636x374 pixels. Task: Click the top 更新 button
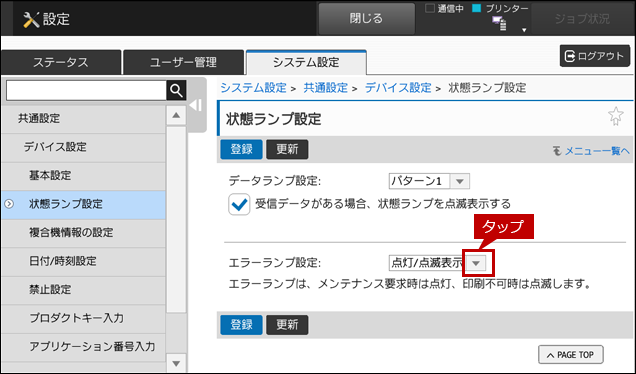click(287, 149)
